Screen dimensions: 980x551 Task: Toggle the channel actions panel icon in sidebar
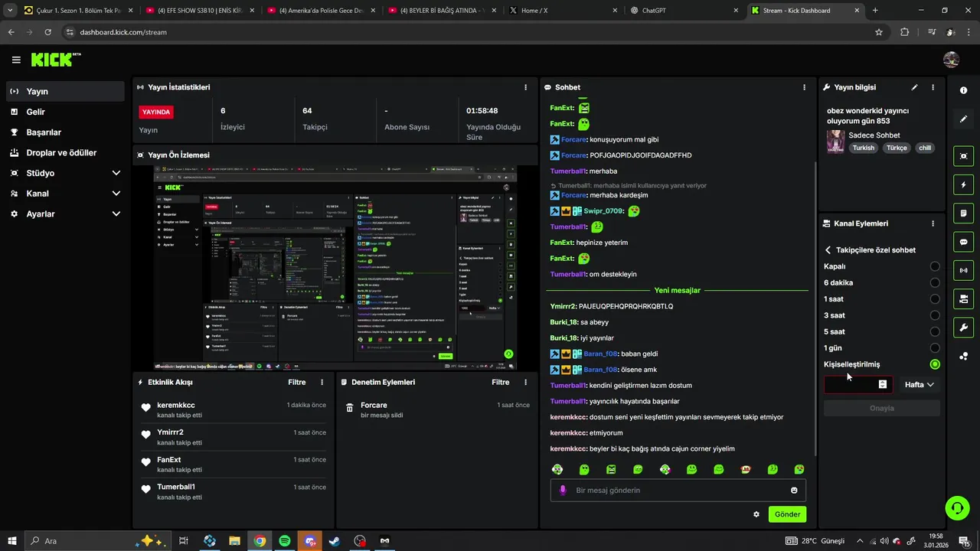coord(963,298)
